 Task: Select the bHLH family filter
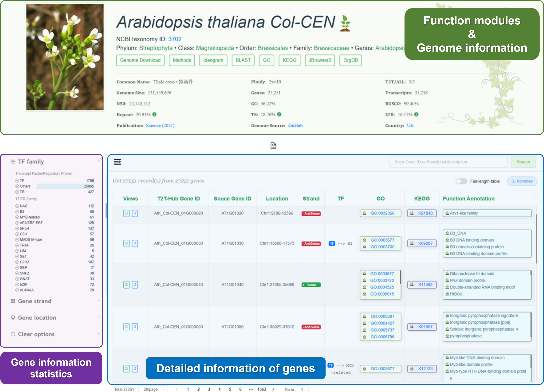tap(24, 228)
